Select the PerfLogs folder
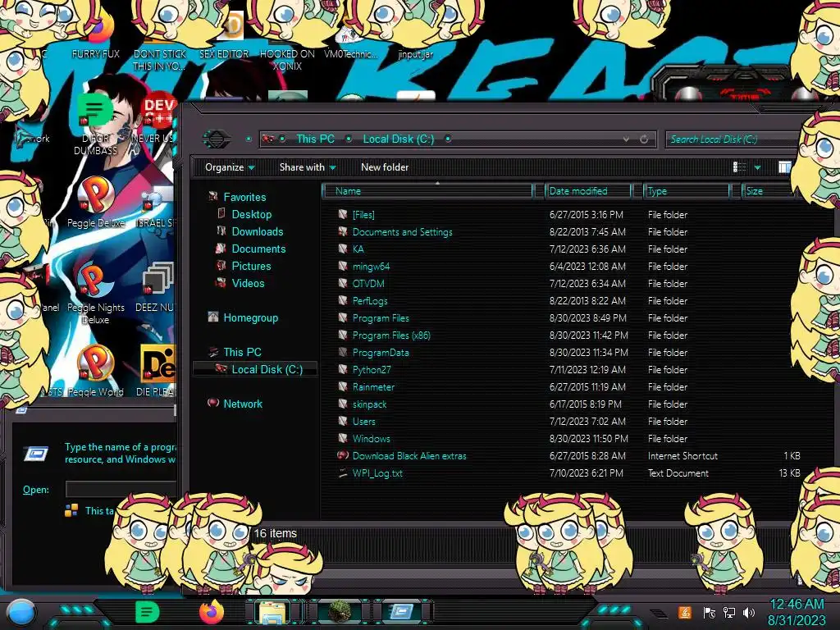This screenshot has width=840, height=630. click(370, 300)
